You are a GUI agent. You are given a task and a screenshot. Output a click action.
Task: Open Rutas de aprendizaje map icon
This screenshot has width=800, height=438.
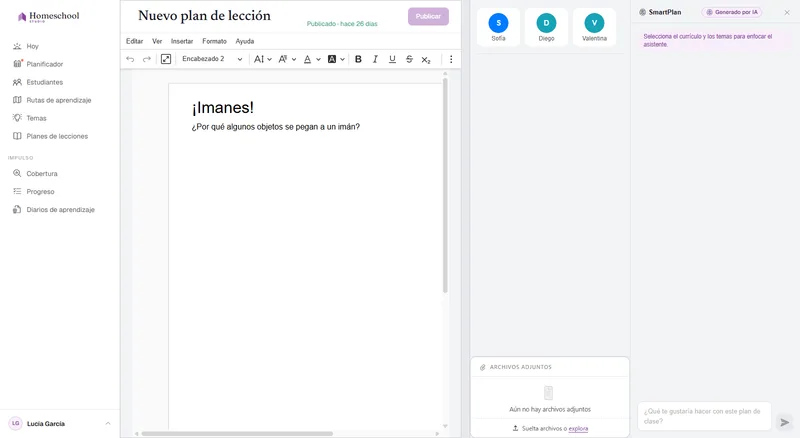coord(17,100)
